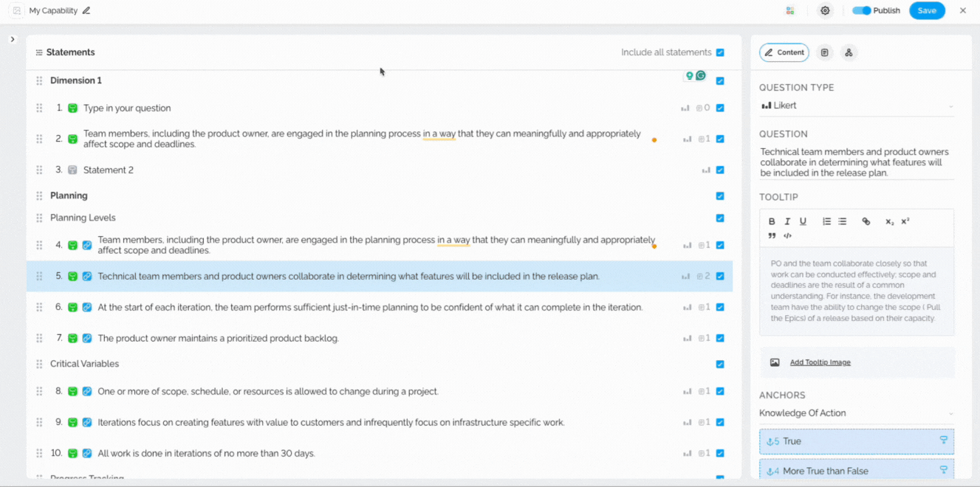The height and width of the screenshot is (487, 980).
Task: Click the Bold formatting icon in Tooltip editor
Action: coord(772,221)
